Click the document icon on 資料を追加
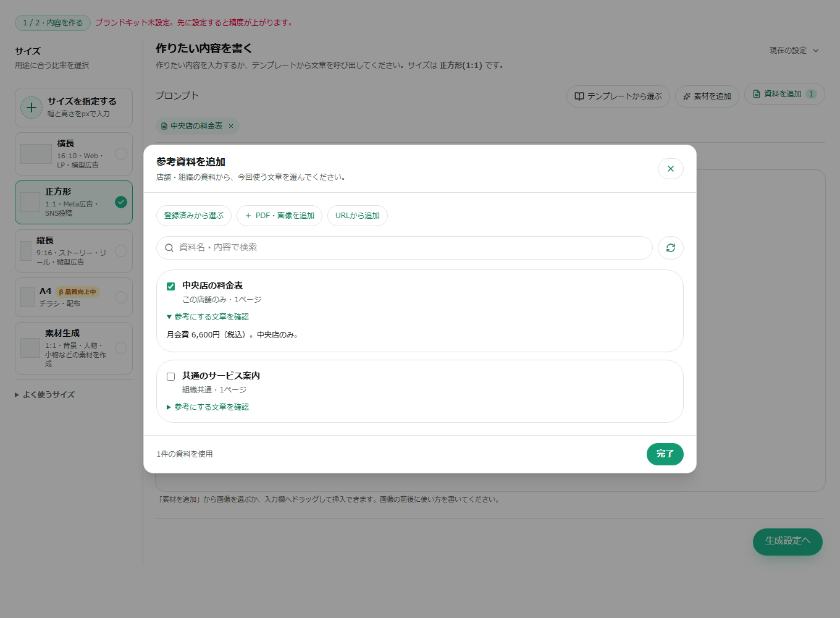 (757, 94)
